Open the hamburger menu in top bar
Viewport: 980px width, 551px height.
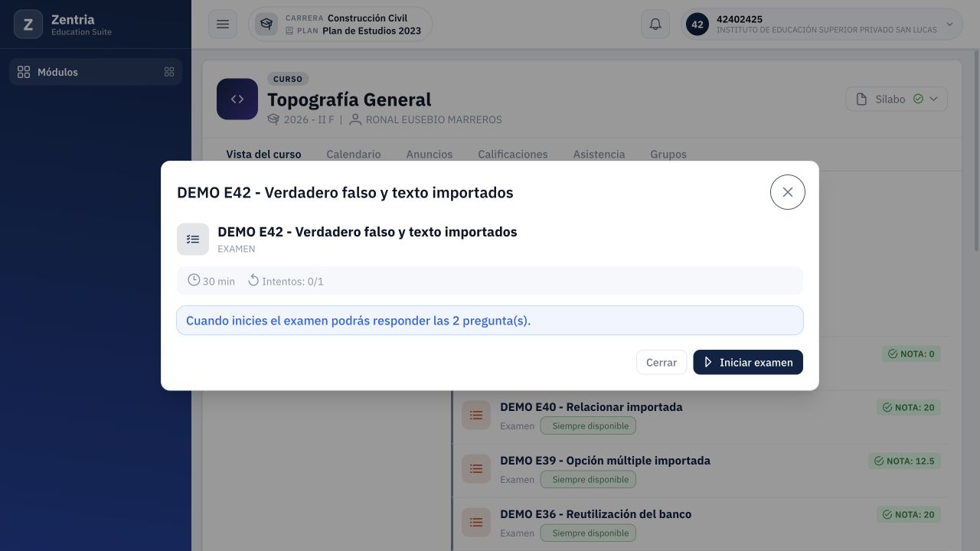click(223, 24)
